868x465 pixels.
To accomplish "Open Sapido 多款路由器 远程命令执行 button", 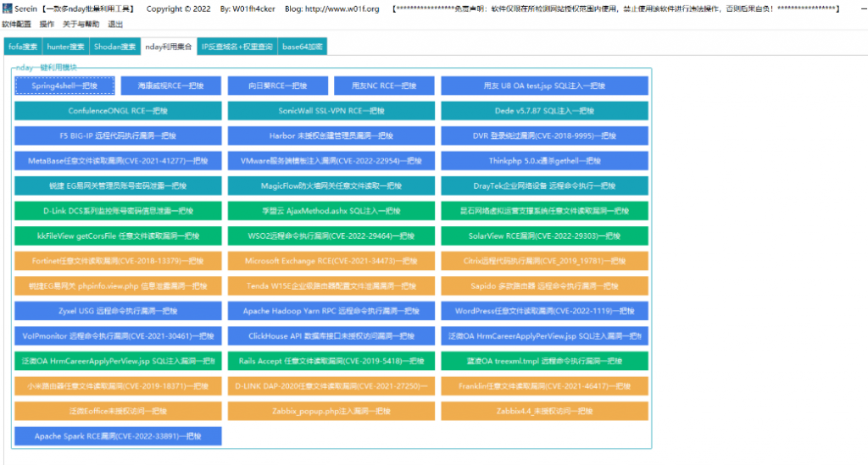I will pyautogui.click(x=544, y=285).
